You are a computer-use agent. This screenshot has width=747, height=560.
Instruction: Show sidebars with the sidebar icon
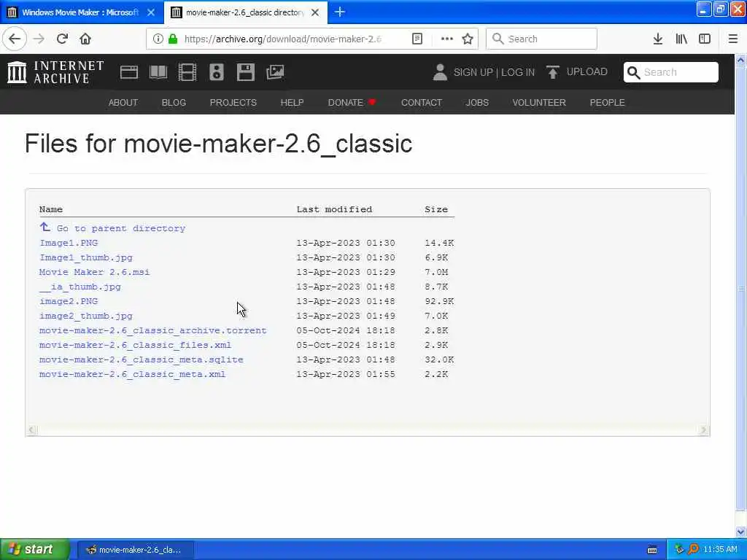click(x=705, y=39)
